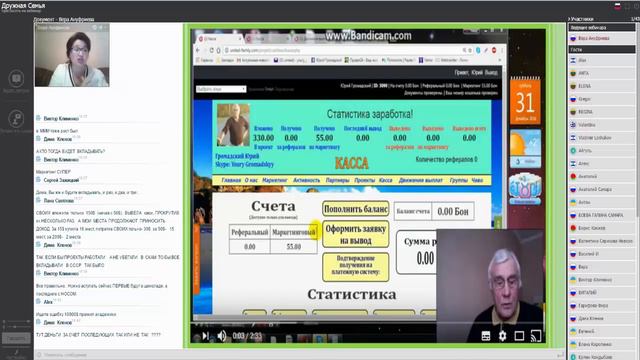
Task: Click the user profile photo on site
Action: pyautogui.click(x=233, y=125)
